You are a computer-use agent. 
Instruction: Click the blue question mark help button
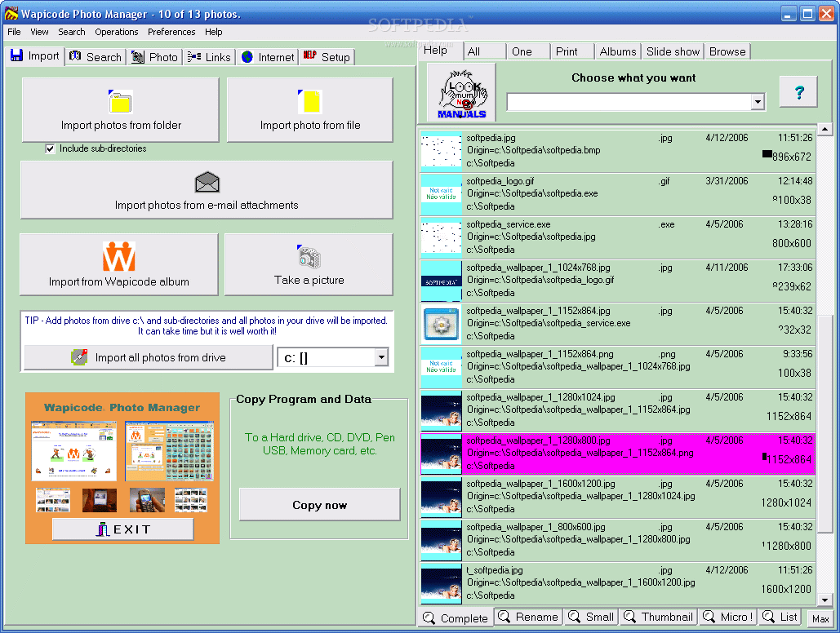pos(798,92)
